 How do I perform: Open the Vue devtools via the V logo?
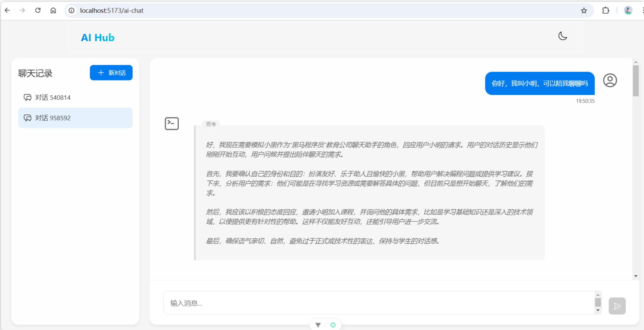(318, 325)
